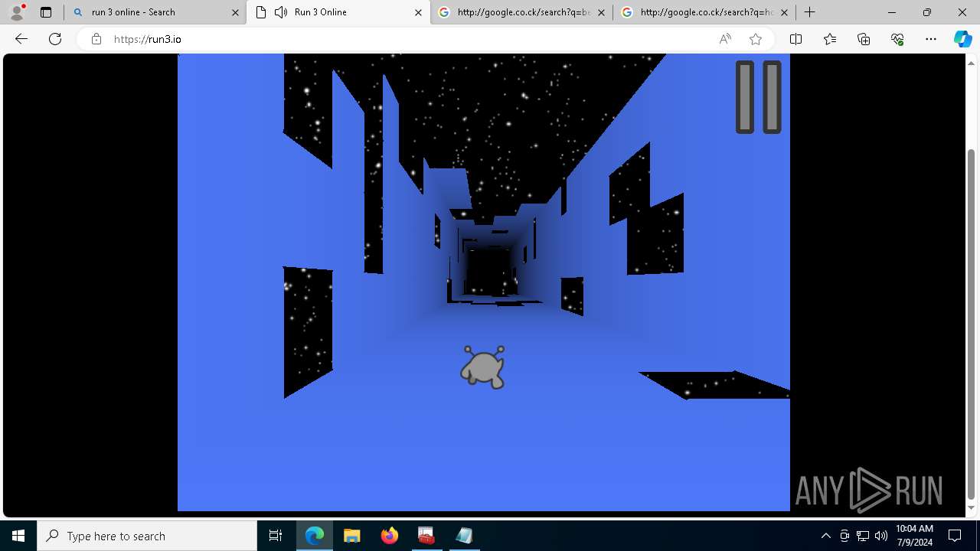Click the scrollbar down arrow

(x=972, y=507)
